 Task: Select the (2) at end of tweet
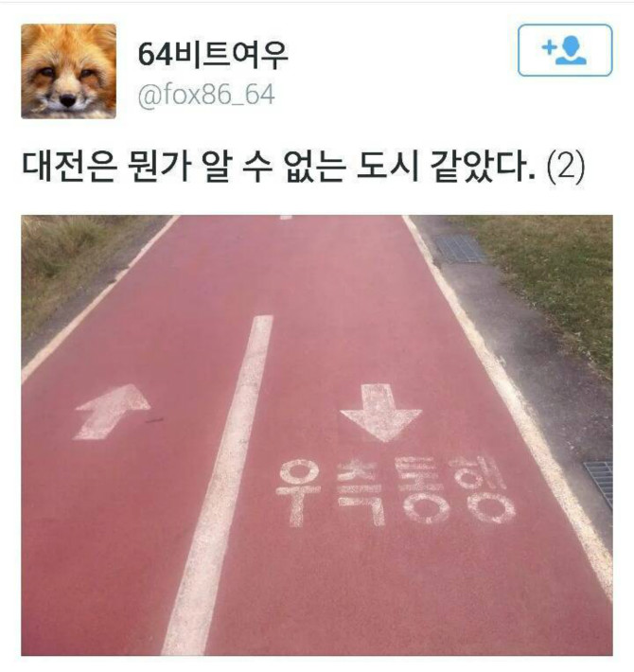566,167
